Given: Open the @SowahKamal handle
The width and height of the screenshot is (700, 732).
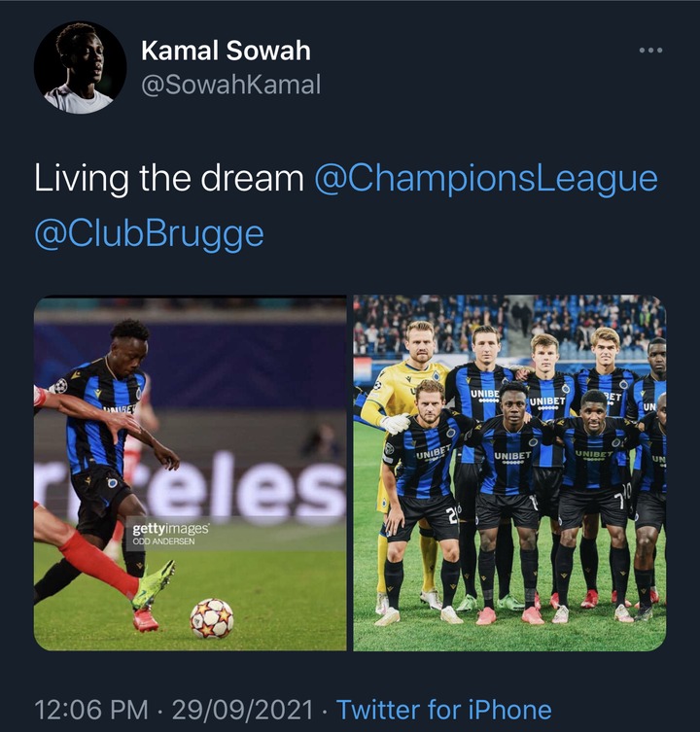Looking at the screenshot, I should [x=230, y=85].
